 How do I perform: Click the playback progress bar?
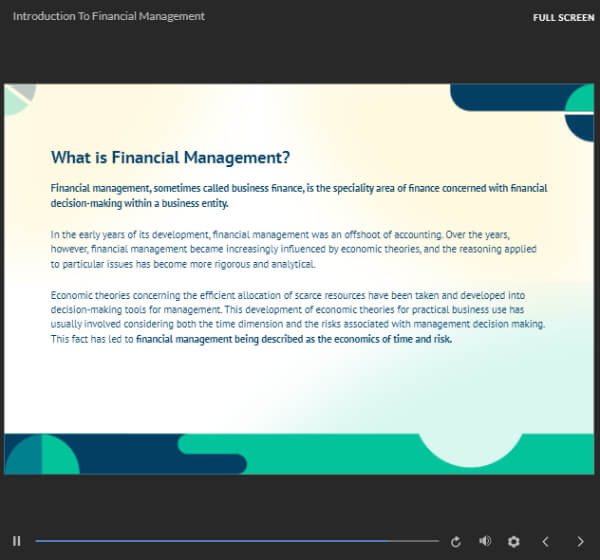[x=200, y=541]
